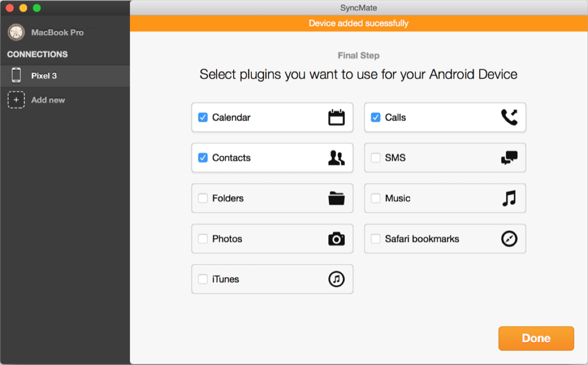The height and width of the screenshot is (365, 588).
Task: Enable the SMS plugin checkbox
Action: coord(376,158)
